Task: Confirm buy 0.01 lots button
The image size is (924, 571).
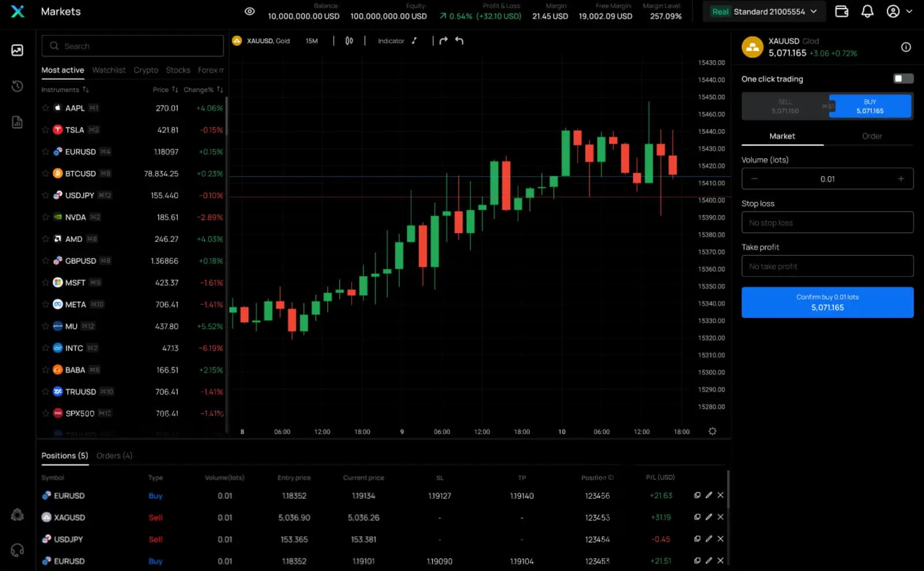Action: coord(828,302)
